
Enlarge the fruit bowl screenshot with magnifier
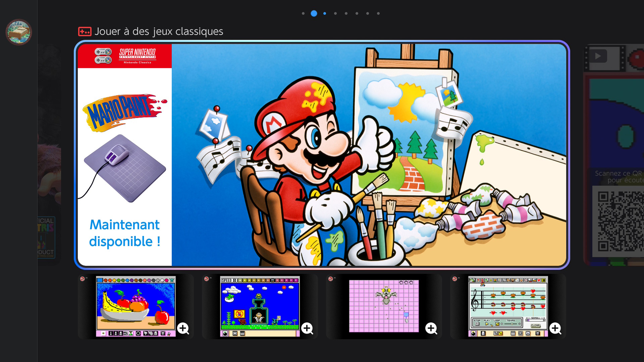coord(183,328)
